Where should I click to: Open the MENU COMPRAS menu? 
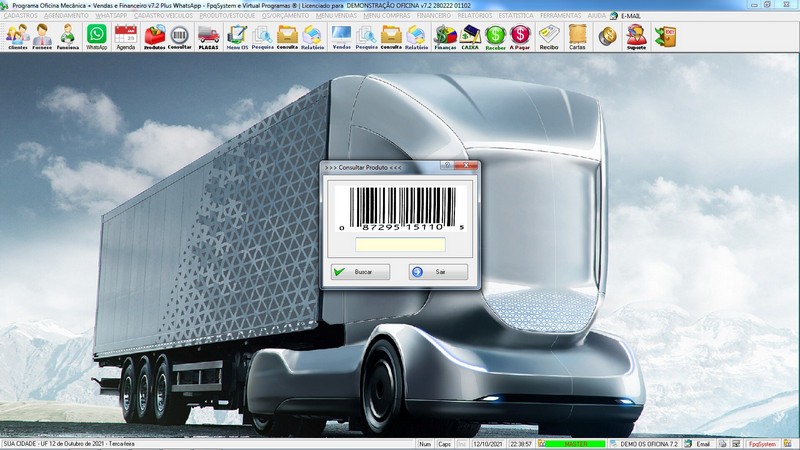387,16
